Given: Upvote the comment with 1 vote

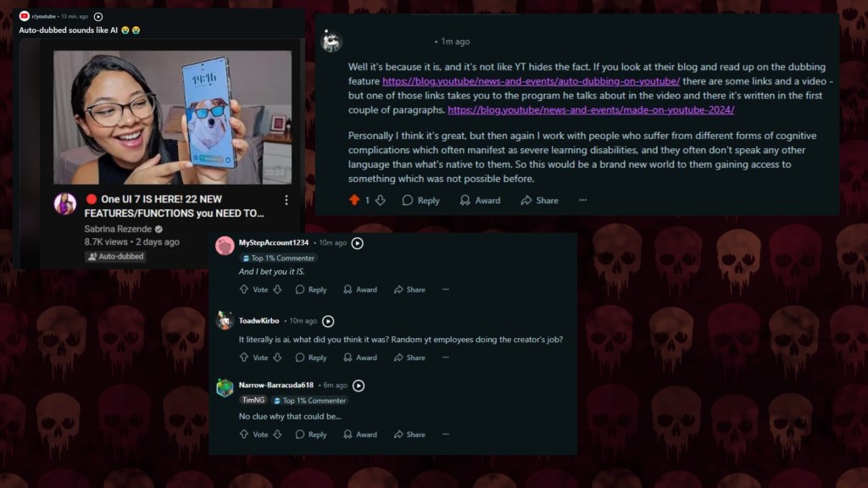Looking at the screenshot, I should pos(354,200).
